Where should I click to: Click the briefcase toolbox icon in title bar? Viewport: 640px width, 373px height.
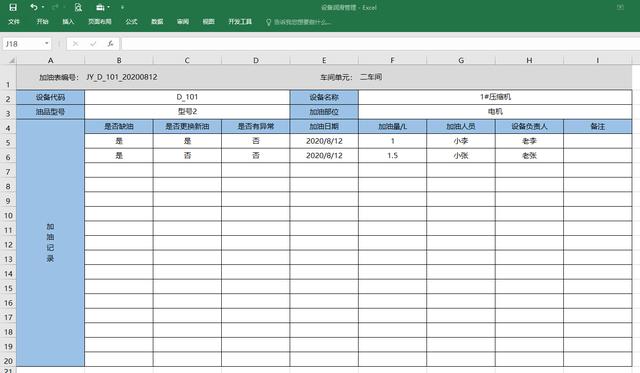100,7
